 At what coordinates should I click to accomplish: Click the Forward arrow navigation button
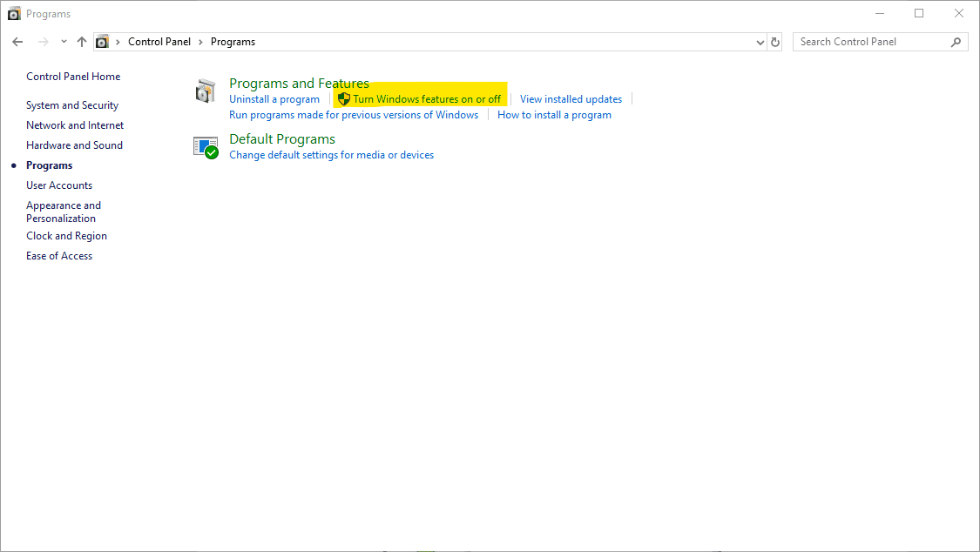pos(44,42)
